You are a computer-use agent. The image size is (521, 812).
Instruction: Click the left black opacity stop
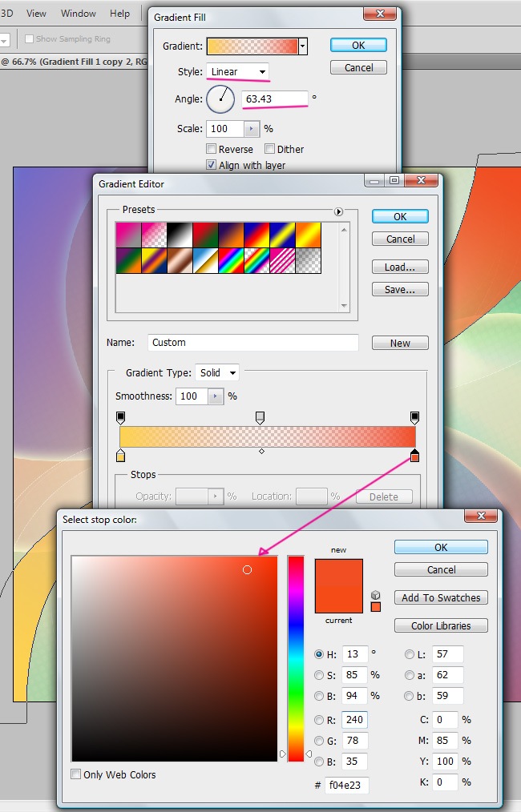[121, 417]
